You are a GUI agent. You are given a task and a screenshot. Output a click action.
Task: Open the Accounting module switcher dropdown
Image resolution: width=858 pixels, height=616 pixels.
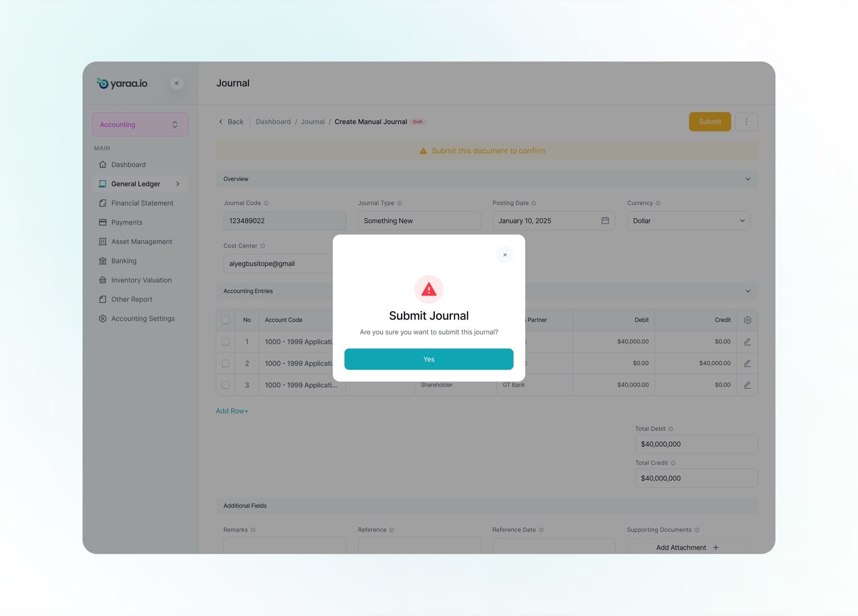pos(140,124)
